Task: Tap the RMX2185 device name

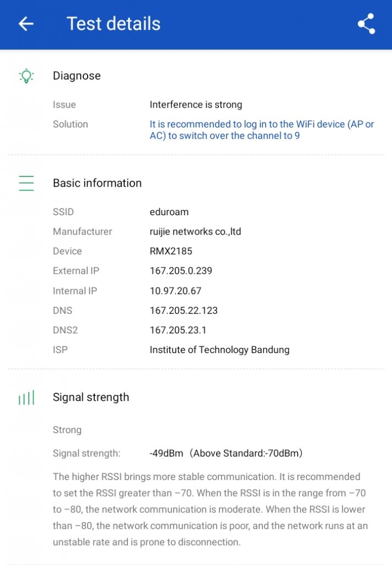Action: click(x=171, y=252)
